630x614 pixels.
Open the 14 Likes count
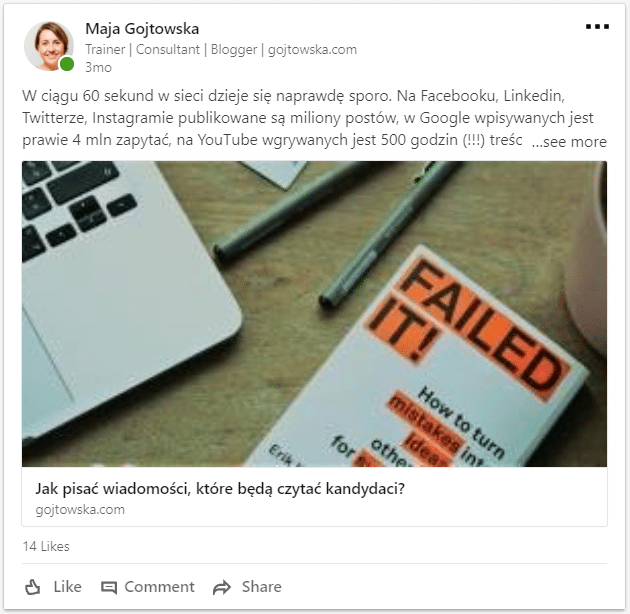tap(46, 546)
